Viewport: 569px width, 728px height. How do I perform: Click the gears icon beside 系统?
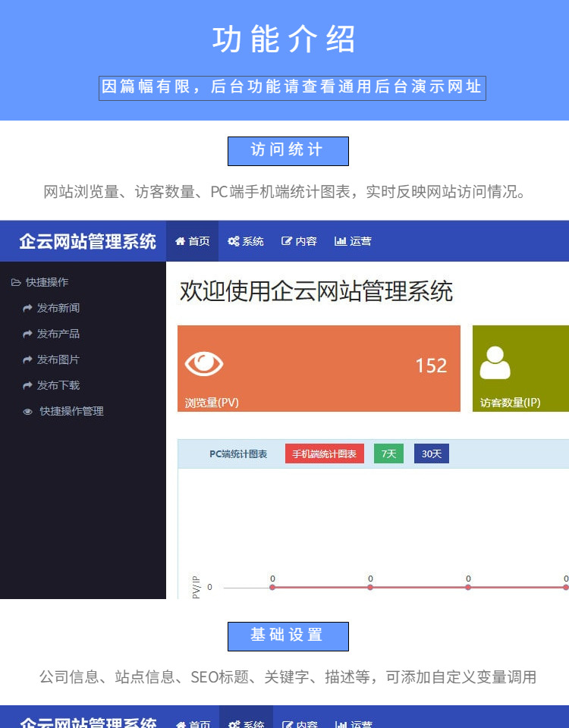(234, 241)
